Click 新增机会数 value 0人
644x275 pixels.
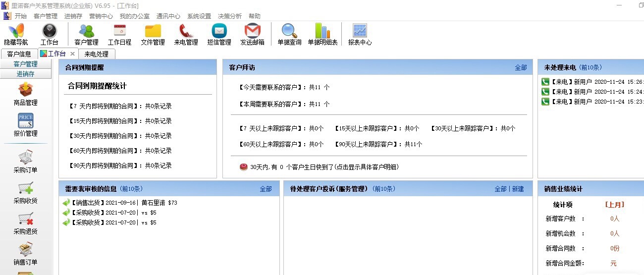[615, 233]
